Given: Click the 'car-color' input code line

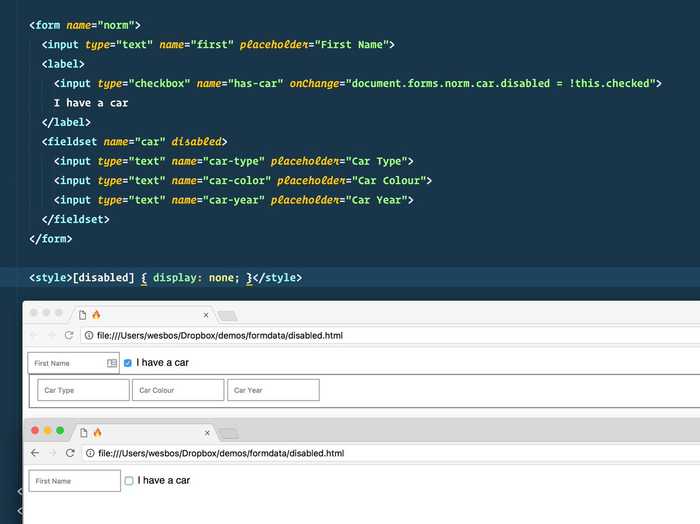Looking at the screenshot, I should [x=243, y=180].
